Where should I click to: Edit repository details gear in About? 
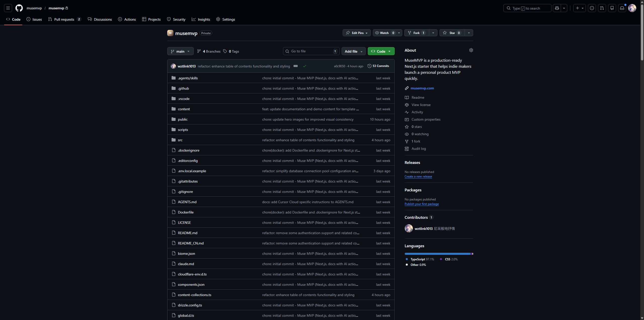471,50
